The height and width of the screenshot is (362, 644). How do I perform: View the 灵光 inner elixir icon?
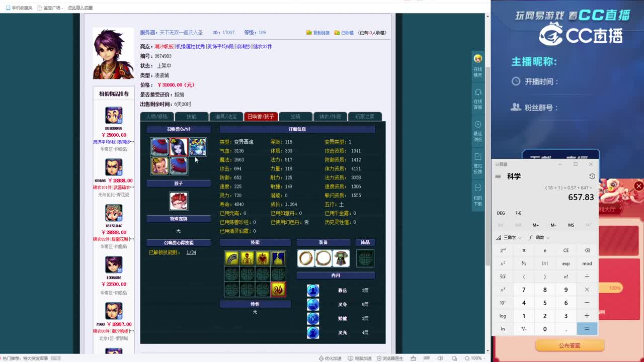pos(313,333)
